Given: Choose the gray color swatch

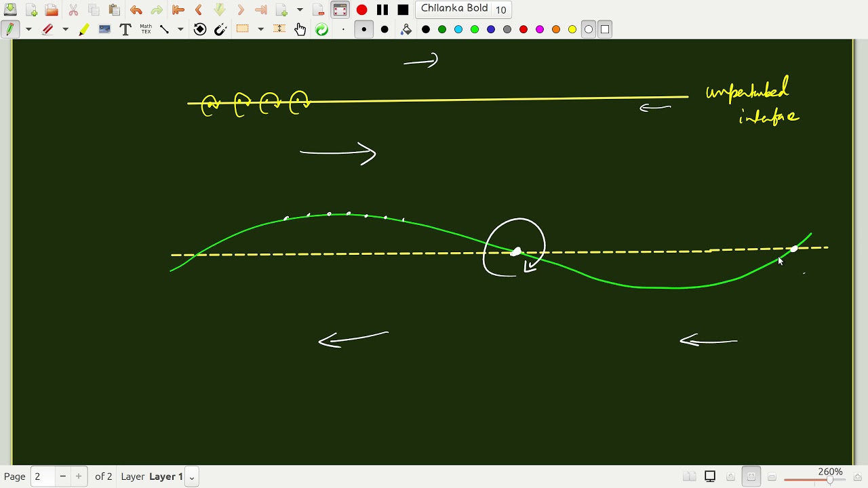Looking at the screenshot, I should 507,29.
